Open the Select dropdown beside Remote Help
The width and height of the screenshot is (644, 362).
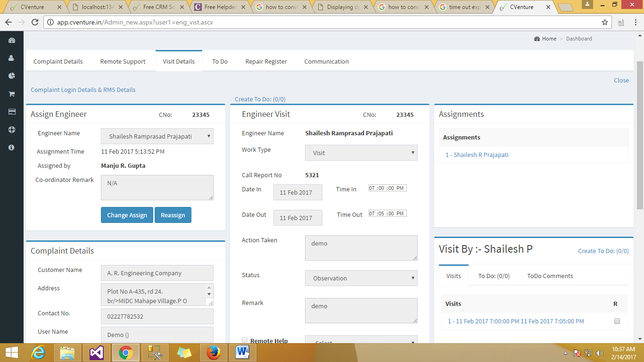(361, 339)
